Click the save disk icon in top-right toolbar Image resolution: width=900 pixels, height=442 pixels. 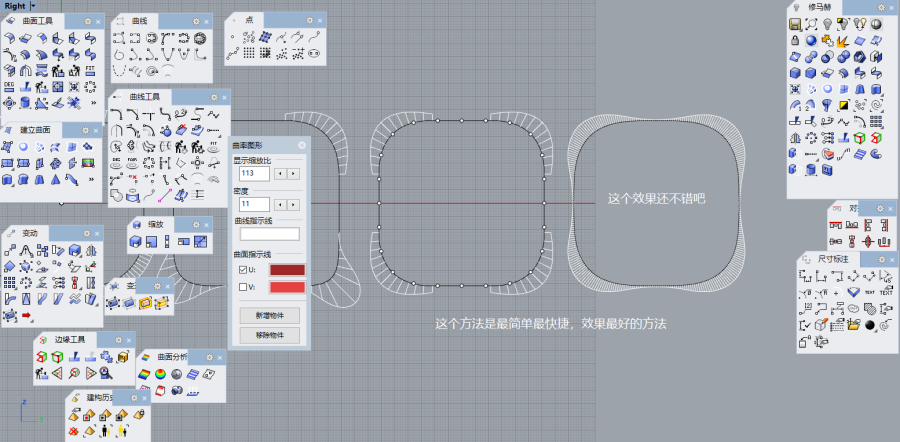795,23
